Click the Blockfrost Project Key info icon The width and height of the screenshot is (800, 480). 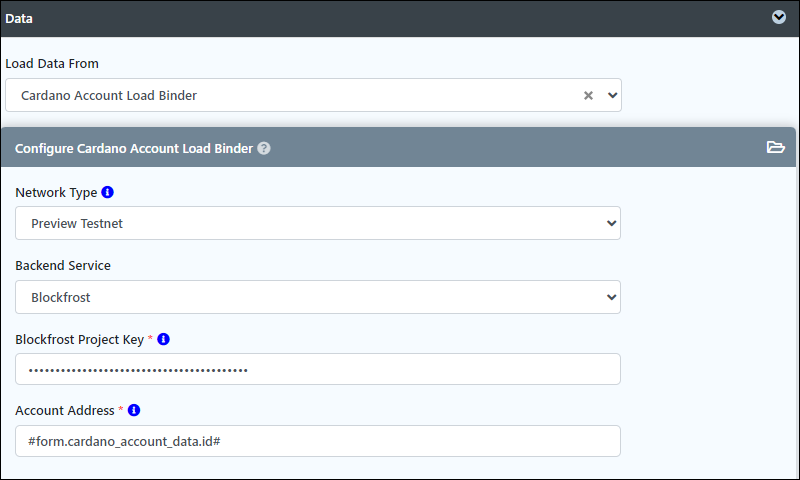(163, 339)
